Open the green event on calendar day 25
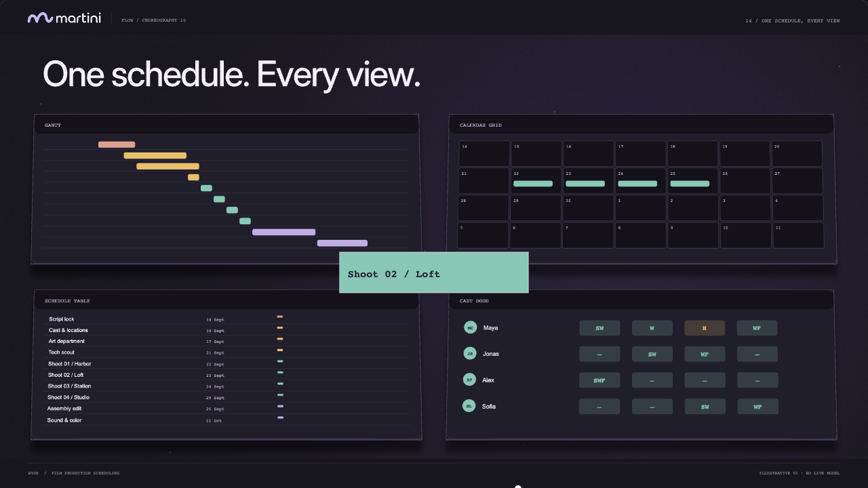 point(690,184)
